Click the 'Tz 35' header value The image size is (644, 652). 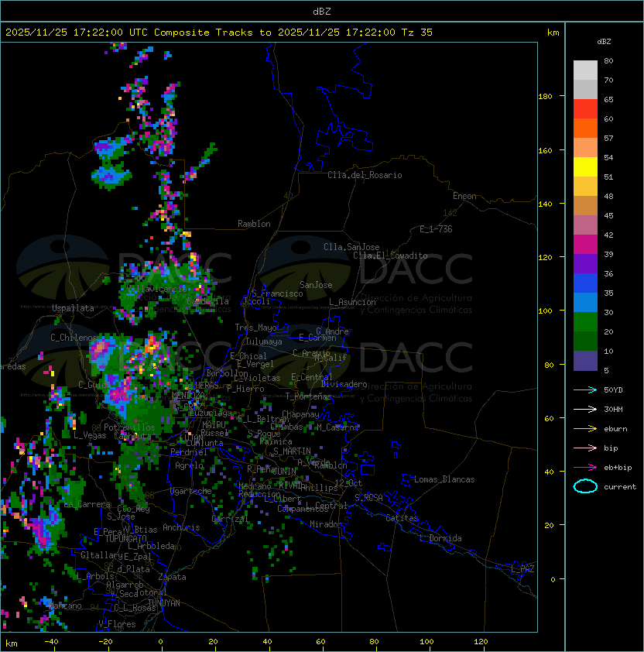(417, 33)
